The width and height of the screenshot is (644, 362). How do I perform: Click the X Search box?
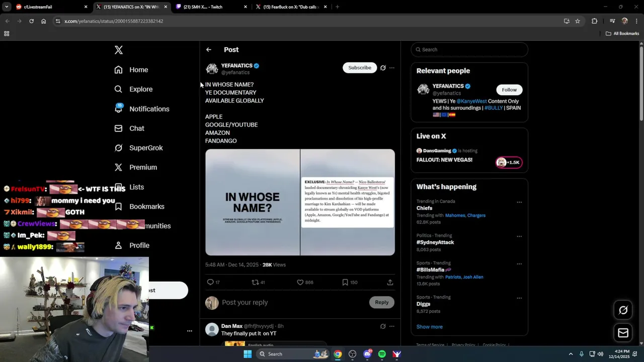click(469, 50)
